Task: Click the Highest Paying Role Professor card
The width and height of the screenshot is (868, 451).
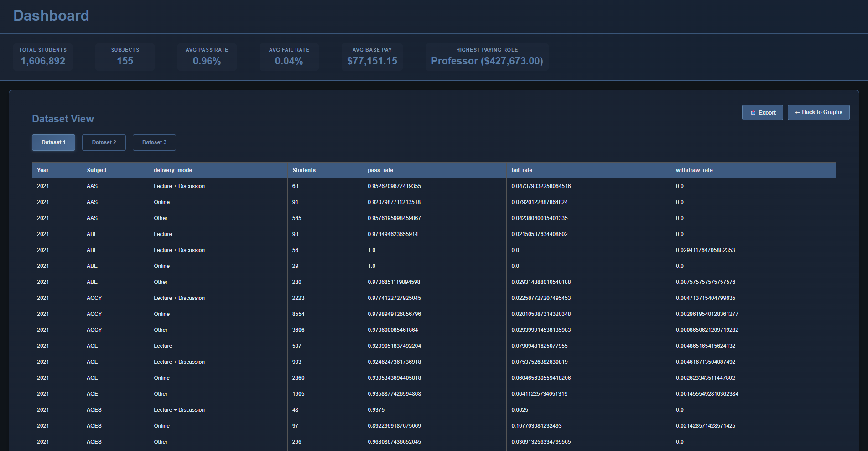Action: [487, 57]
